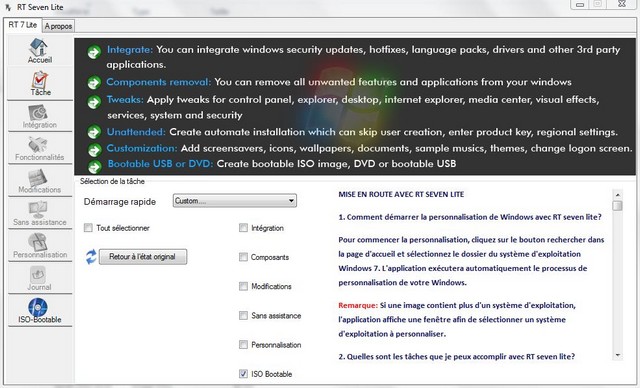
Task: Open the Modifications sidebar section
Action: pyautogui.click(x=40, y=181)
